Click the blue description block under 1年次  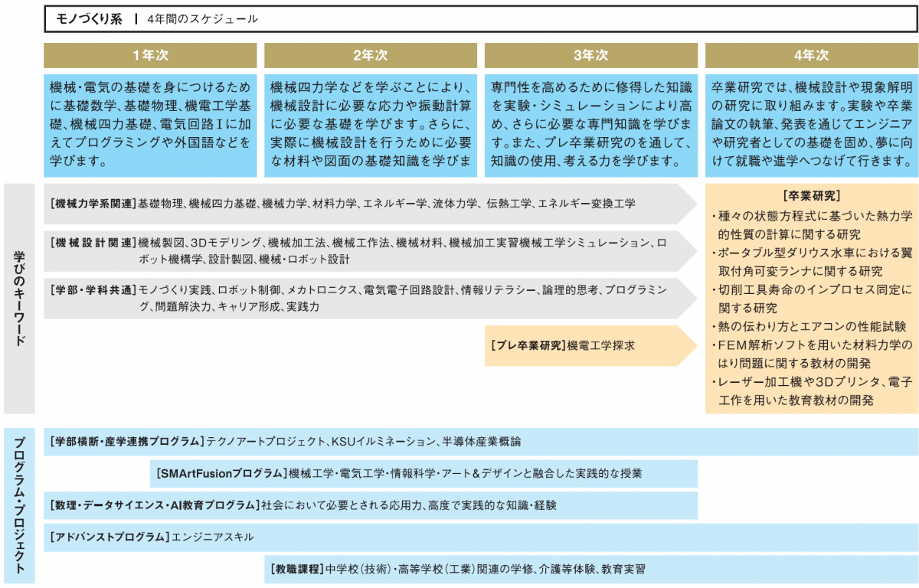(x=150, y=126)
